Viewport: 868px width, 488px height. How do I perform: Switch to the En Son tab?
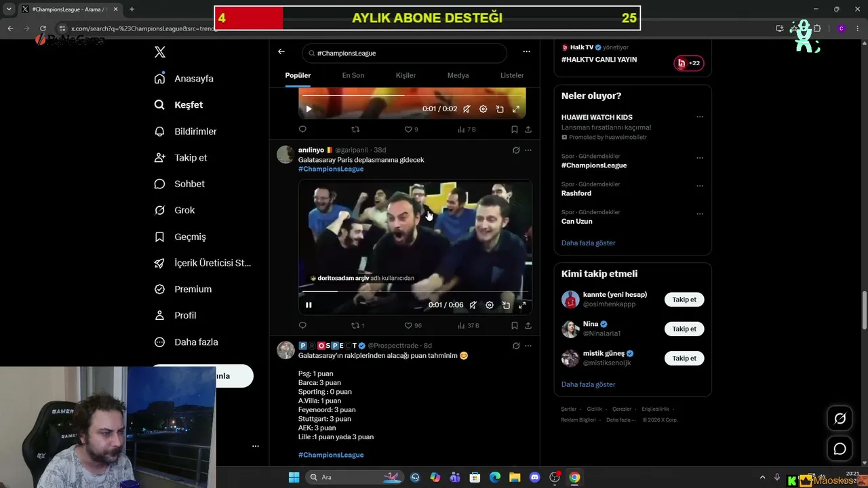(353, 75)
